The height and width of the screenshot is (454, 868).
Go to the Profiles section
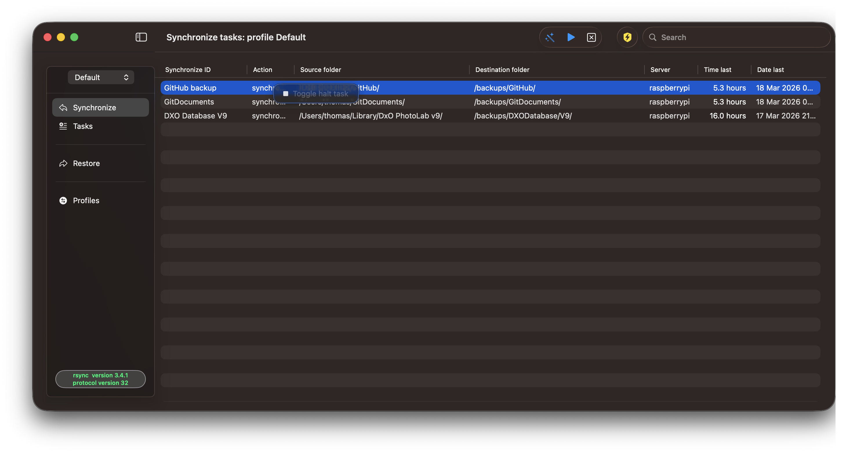point(86,200)
